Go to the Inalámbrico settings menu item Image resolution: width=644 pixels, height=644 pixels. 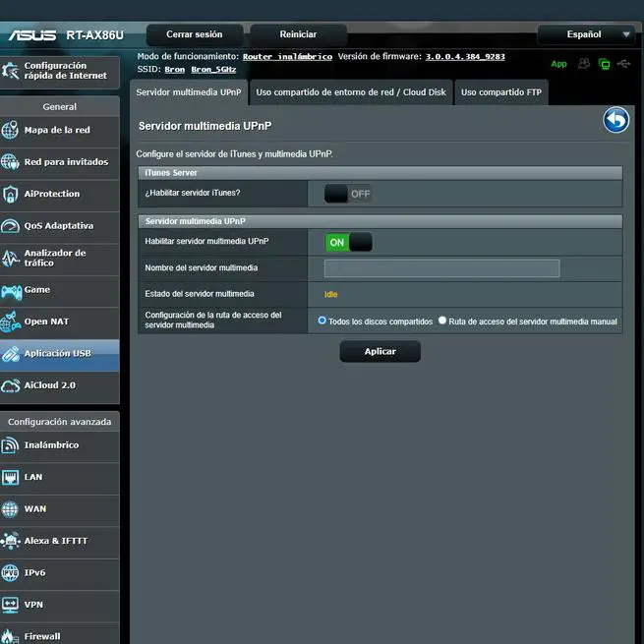60,445
